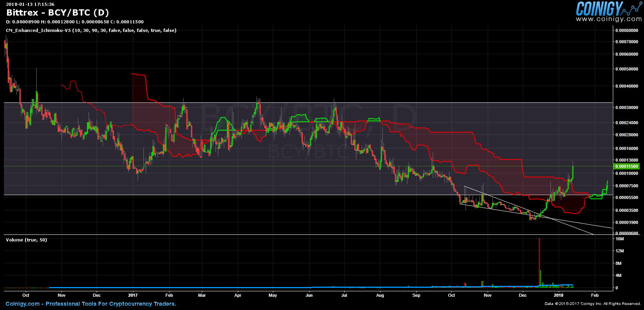Click the 0.00030000 price axis label
The height and width of the screenshot is (310, 644).
(x=627, y=107)
